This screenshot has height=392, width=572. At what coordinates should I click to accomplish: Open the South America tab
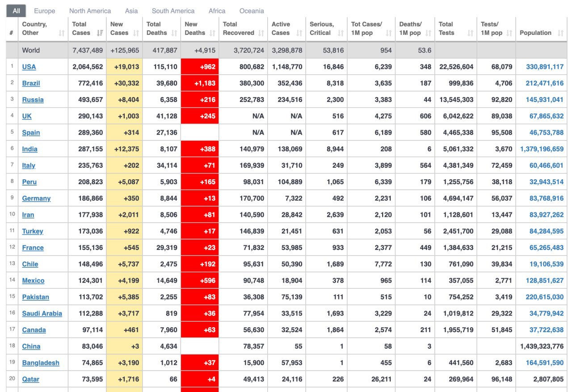[173, 11]
